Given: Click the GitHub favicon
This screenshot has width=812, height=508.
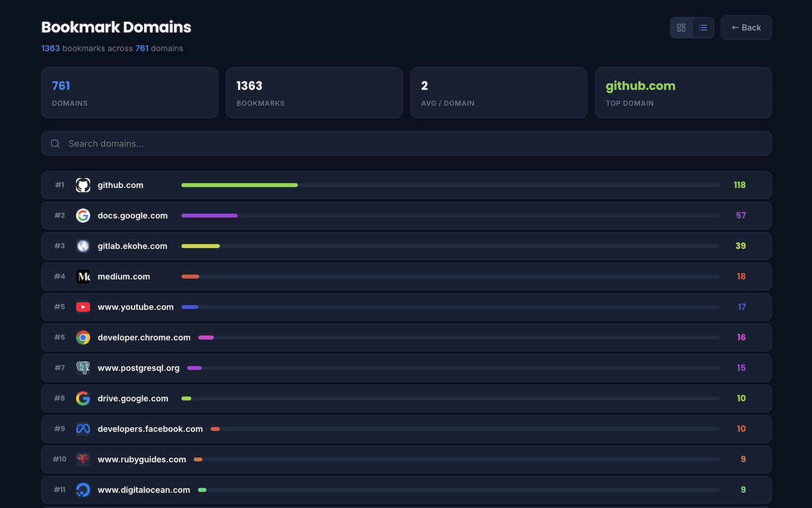Looking at the screenshot, I should [83, 185].
